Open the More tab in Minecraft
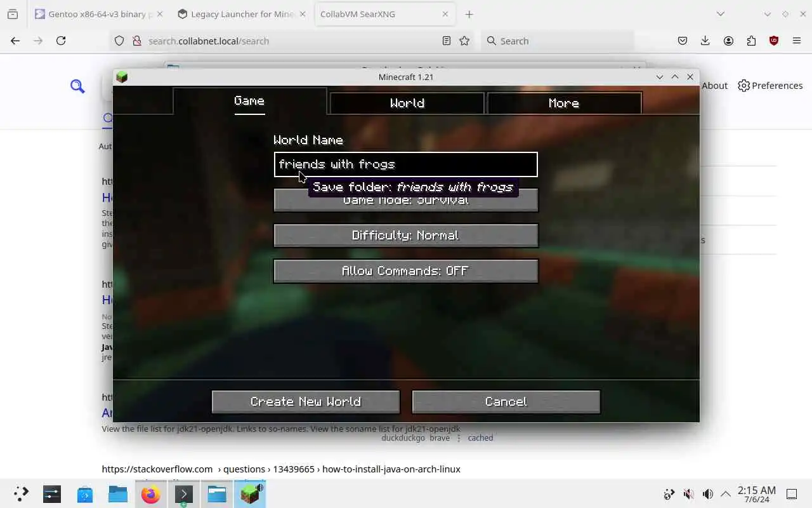This screenshot has height=508, width=812. [564, 103]
